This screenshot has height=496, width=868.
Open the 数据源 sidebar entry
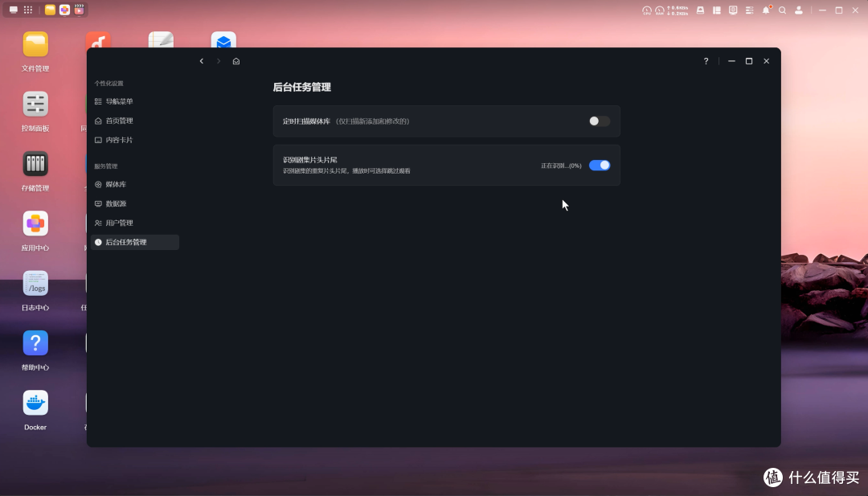[135, 203]
